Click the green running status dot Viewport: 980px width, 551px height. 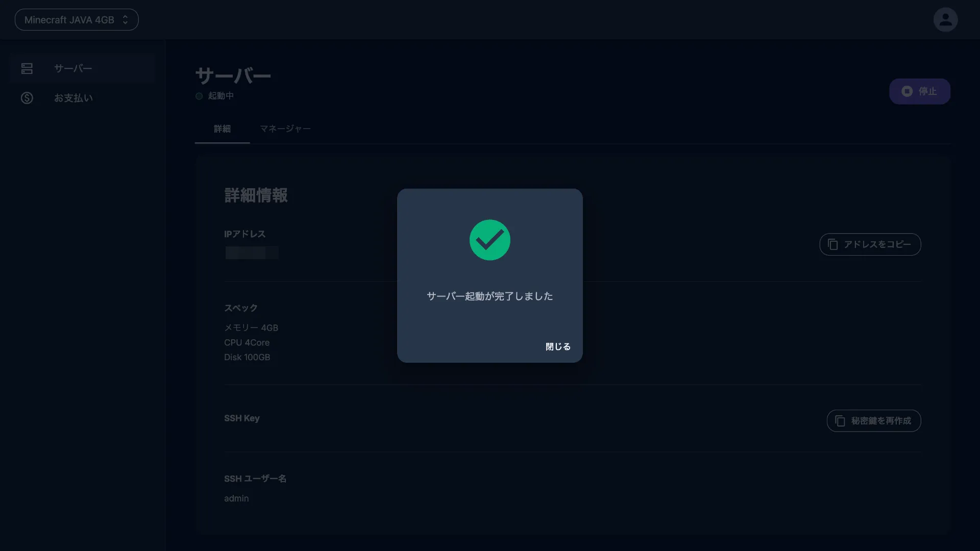[x=199, y=96]
